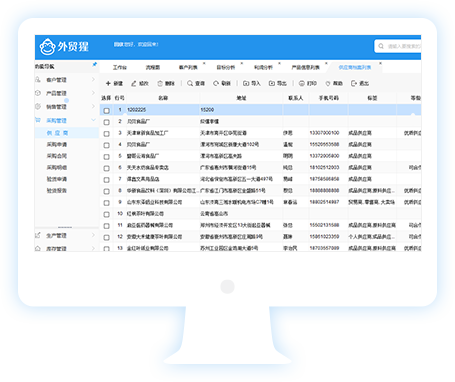The image size is (455, 382).
Task: Switch to the 工作台 tab
Action: [x=119, y=67]
